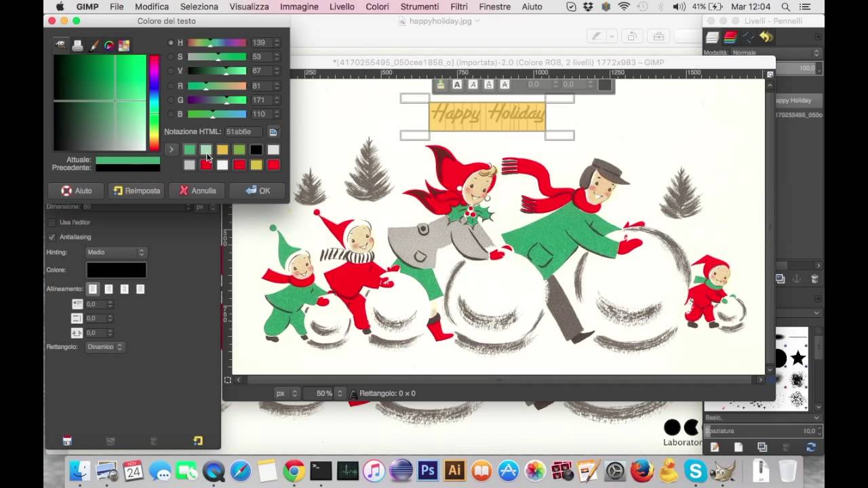The width and height of the screenshot is (868, 488).
Task: Reset tool options to defaults icon
Action: [197, 441]
